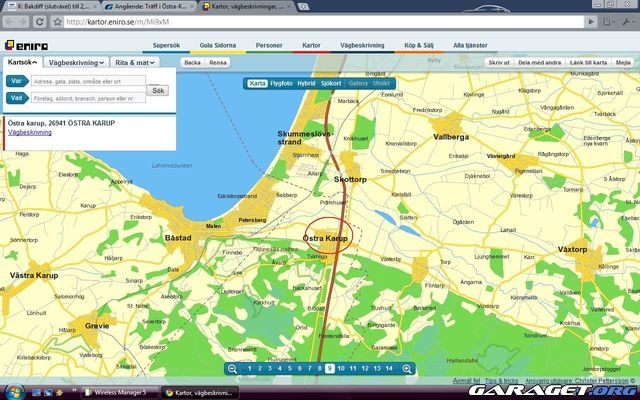Click the zoom in magnifier icon
Viewport: 640px width, 400px height.
point(407,369)
